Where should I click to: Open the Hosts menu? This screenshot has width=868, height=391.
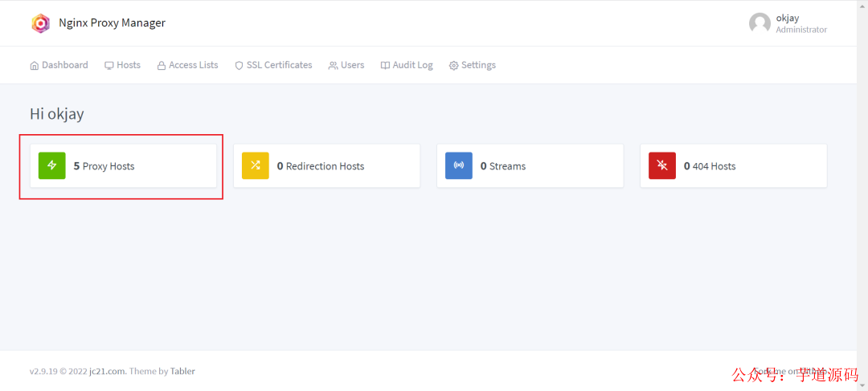pos(122,65)
